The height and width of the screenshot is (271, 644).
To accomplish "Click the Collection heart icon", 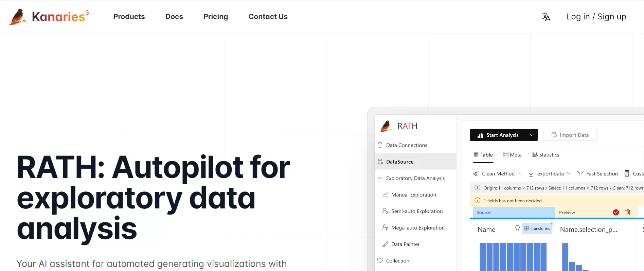I will pyautogui.click(x=380, y=260).
